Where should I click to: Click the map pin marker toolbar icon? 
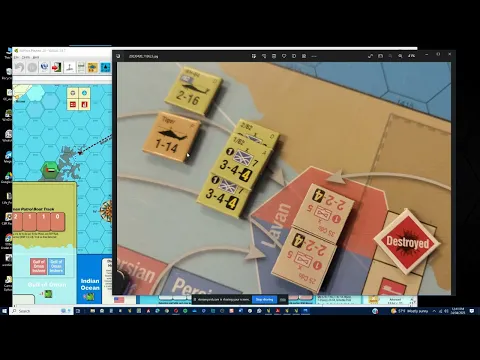(69, 68)
